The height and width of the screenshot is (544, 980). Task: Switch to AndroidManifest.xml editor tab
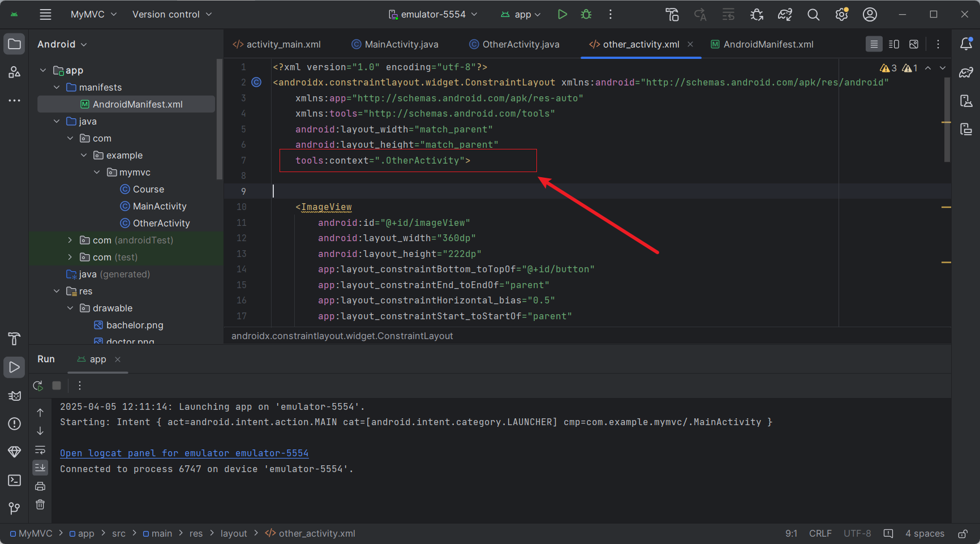(762, 44)
